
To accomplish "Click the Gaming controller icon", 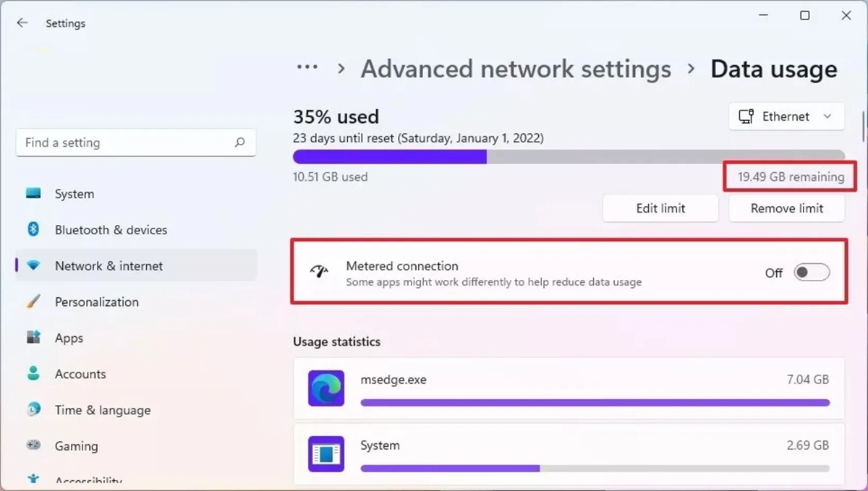I will click(x=33, y=446).
